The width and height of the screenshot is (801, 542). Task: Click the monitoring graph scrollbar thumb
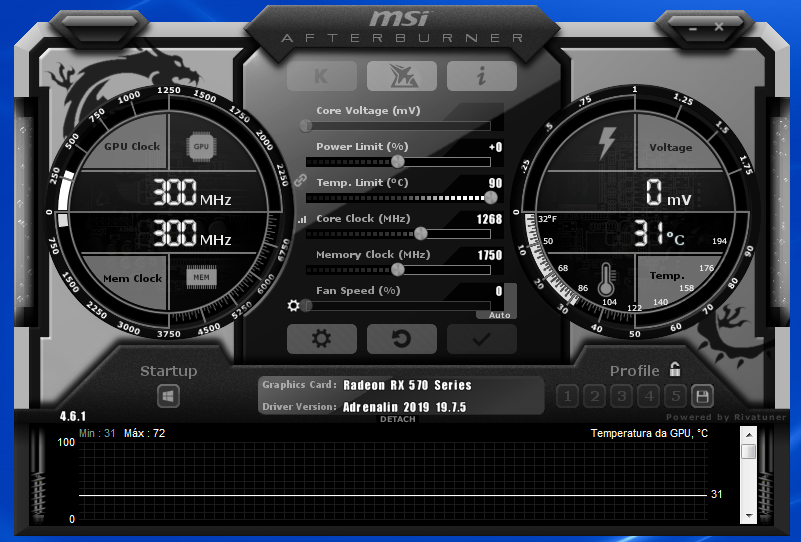point(748,452)
